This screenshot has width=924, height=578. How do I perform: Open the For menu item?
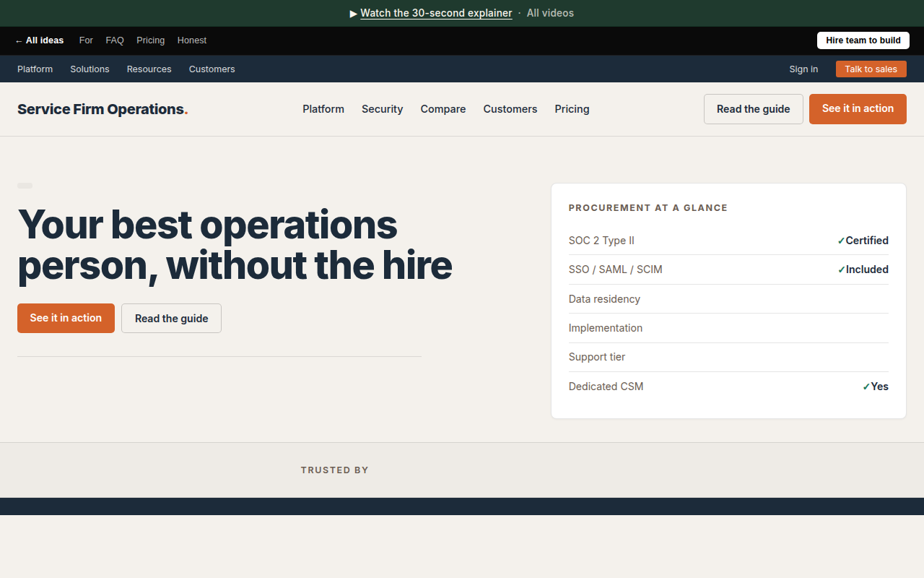(86, 40)
